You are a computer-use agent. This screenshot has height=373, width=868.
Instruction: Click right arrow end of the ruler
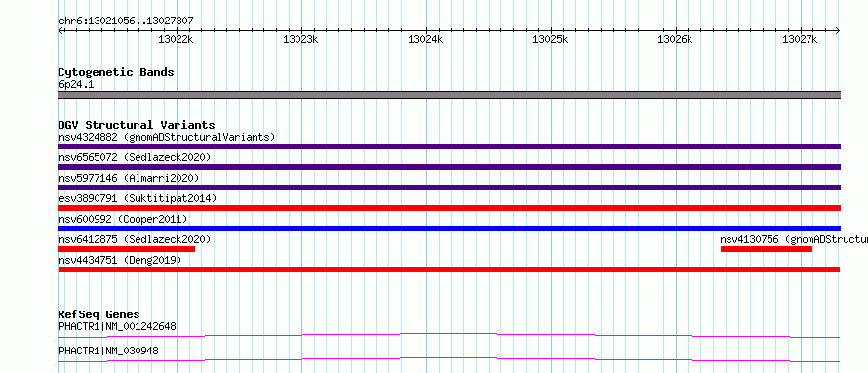click(x=838, y=30)
